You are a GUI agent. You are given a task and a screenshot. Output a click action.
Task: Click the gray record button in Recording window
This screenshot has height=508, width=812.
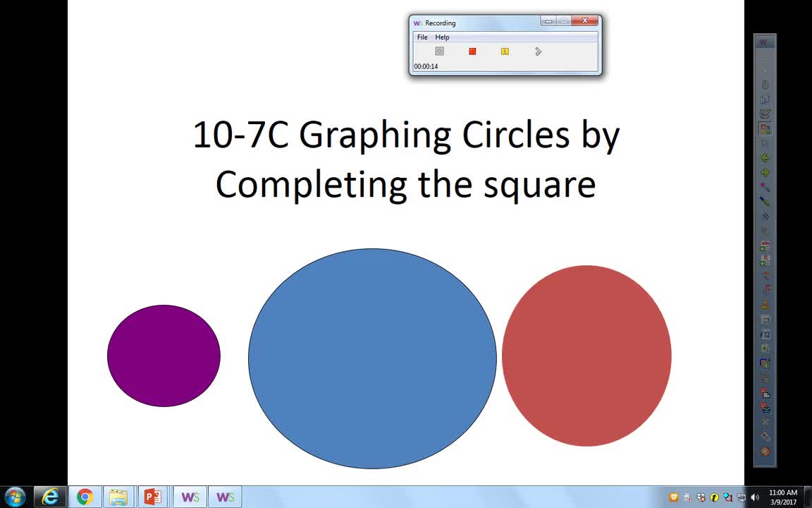pyautogui.click(x=439, y=52)
